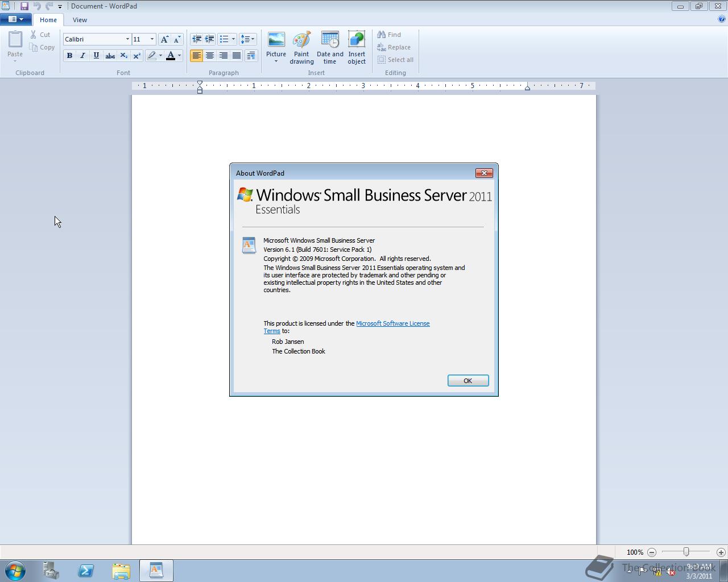The height and width of the screenshot is (582, 728).
Task: Open Windows Explorer from taskbar
Action: tap(121, 571)
